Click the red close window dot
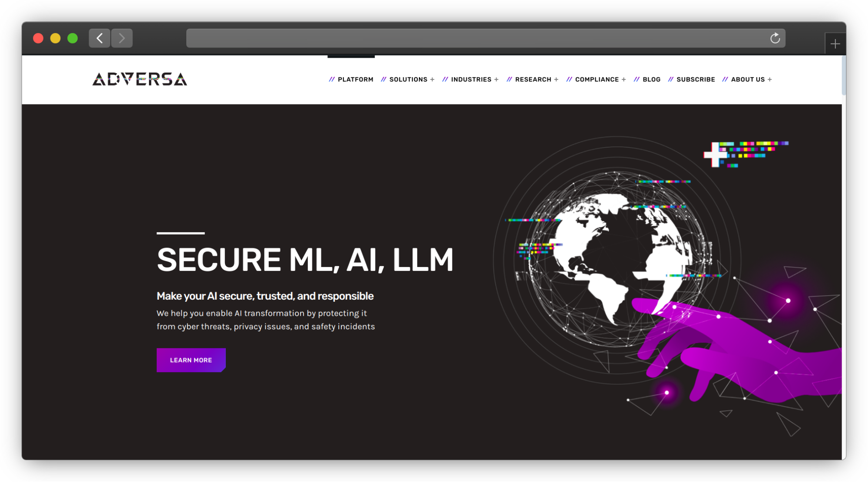Viewport: 868px width, 482px height. (38, 38)
